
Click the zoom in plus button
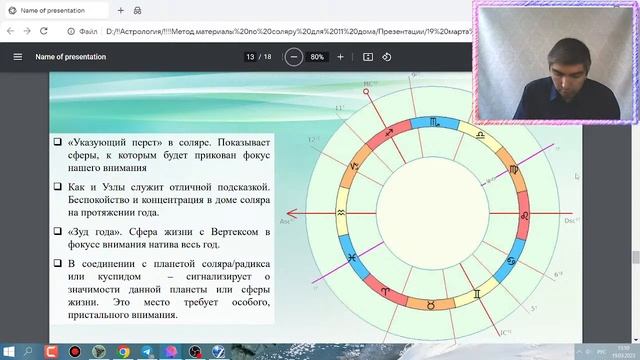click(x=340, y=57)
